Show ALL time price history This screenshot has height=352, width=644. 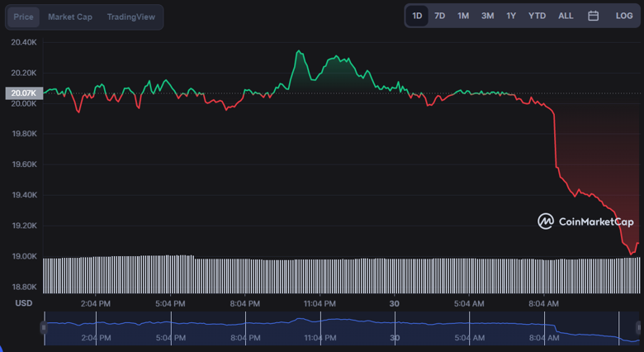coord(566,16)
